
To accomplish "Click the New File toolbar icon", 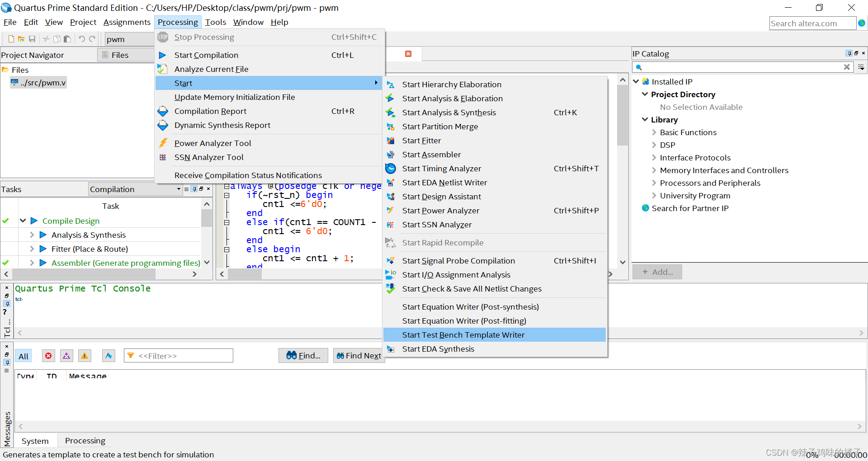I will pyautogui.click(x=11, y=39).
